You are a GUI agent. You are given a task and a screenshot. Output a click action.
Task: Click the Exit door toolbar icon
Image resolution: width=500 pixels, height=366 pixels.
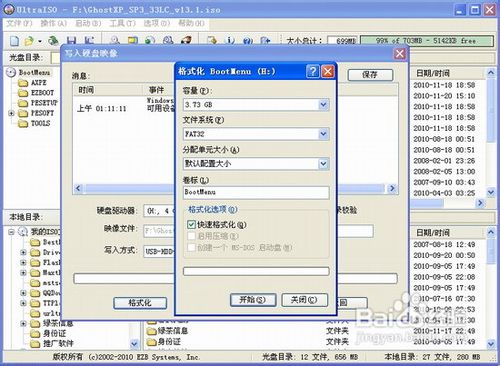point(265,41)
